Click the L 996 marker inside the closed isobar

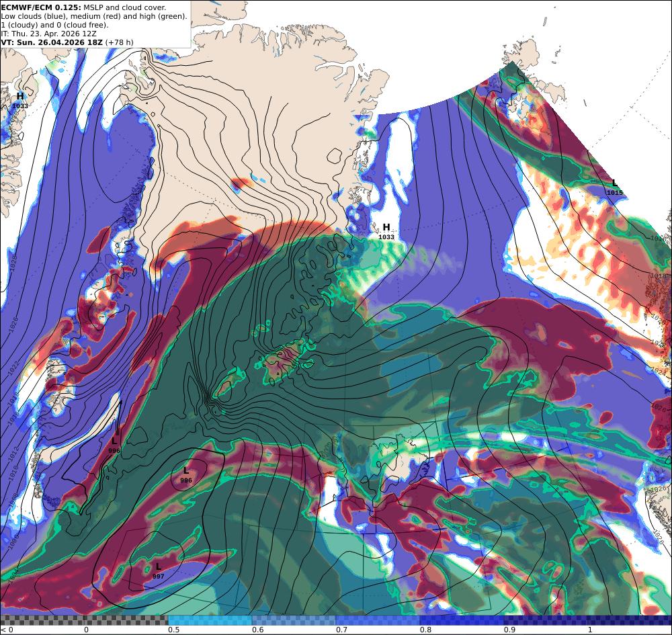coord(186,475)
